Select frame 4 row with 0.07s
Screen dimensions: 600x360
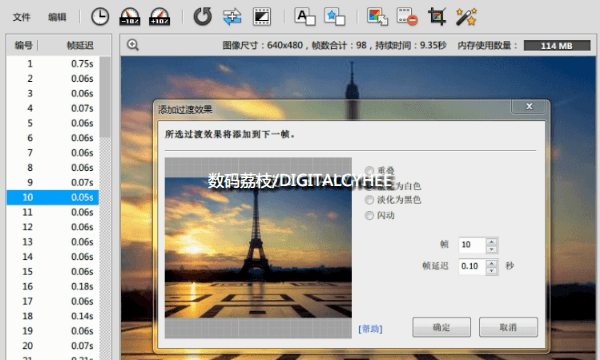pyautogui.click(x=53, y=108)
